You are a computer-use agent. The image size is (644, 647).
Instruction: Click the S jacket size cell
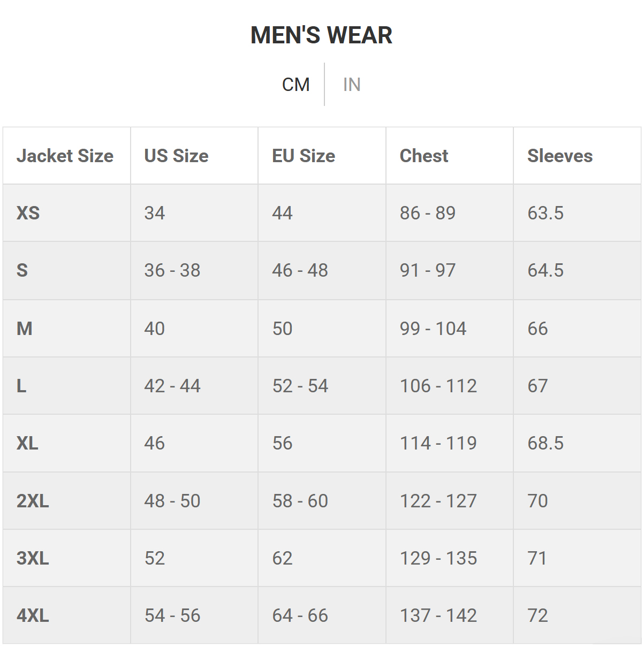[22, 270]
